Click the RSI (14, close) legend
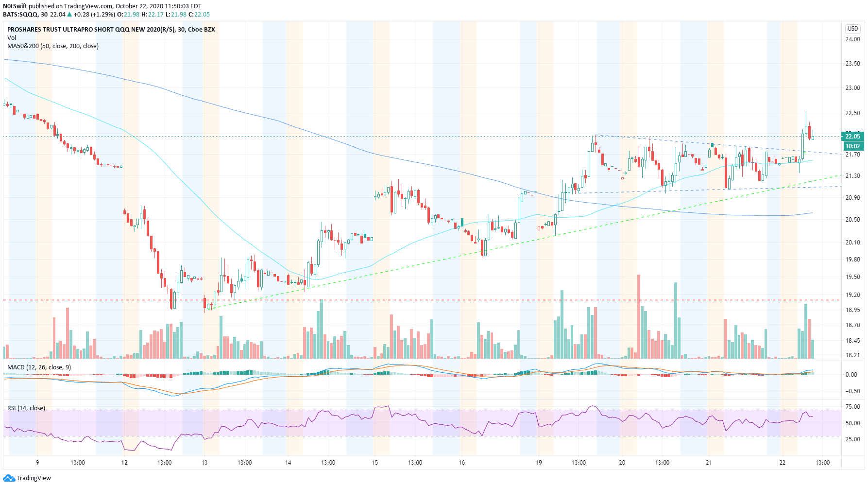This screenshot has width=868, height=487. [26, 408]
